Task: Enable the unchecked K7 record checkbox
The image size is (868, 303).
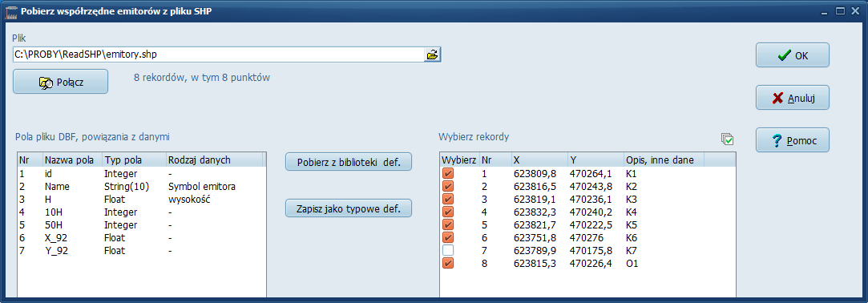Action: coord(448,251)
